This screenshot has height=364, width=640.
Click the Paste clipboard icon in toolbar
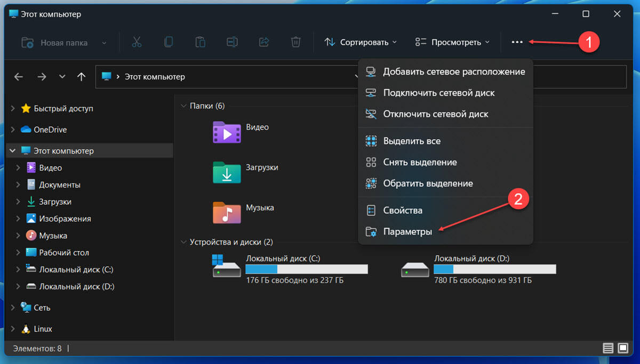(x=200, y=42)
